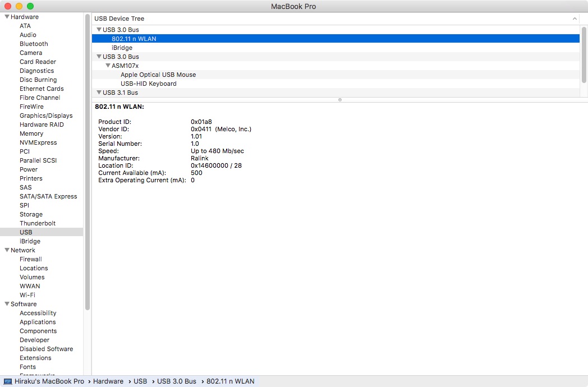This screenshot has height=387, width=588.
Task: Collapse the Software section triangle
Action: [x=7, y=304]
